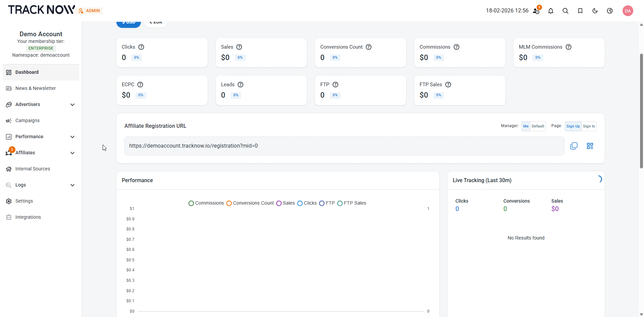Click the Clicks help question icon

(x=141, y=47)
